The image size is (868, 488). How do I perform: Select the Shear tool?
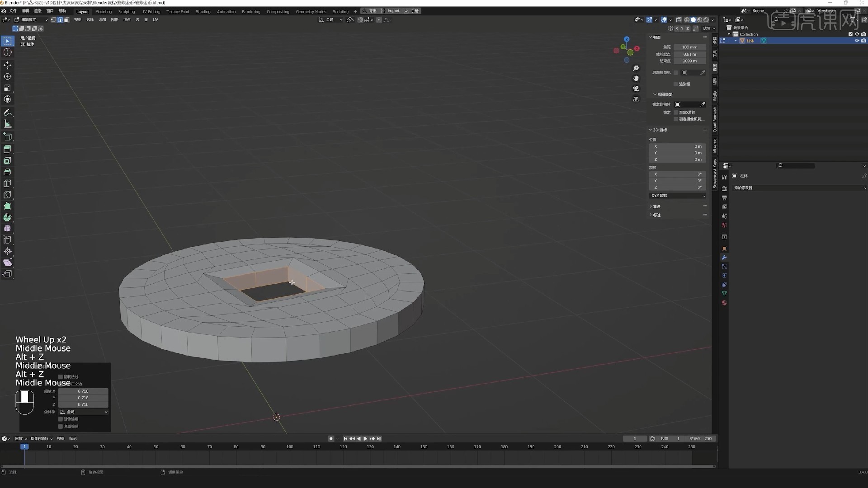[7, 262]
